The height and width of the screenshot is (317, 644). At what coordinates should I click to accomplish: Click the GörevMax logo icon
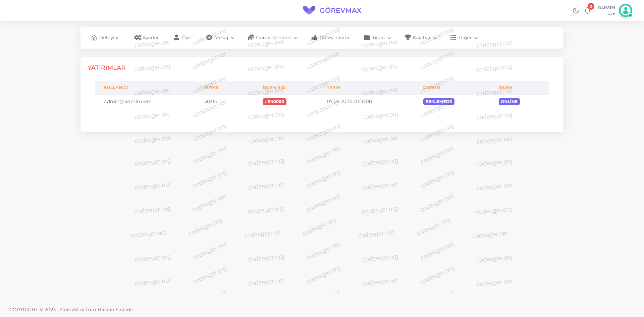click(309, 10)
